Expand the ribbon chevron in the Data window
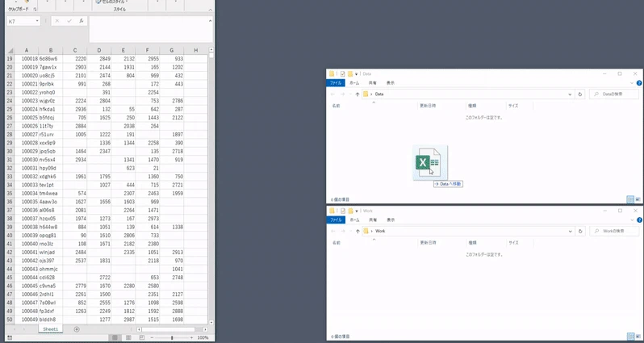Viewport: 644px width, 343px height. [633, 83]
